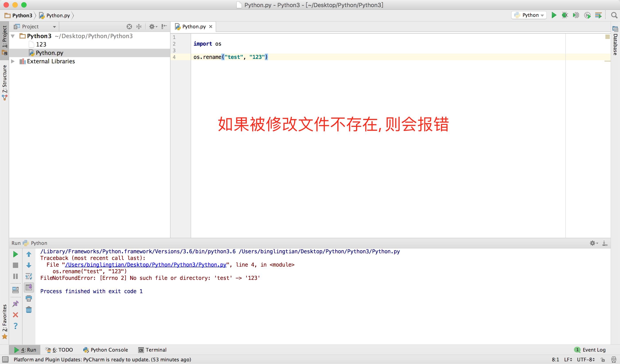Collapse the Python3 project folder

coord(13,36)
